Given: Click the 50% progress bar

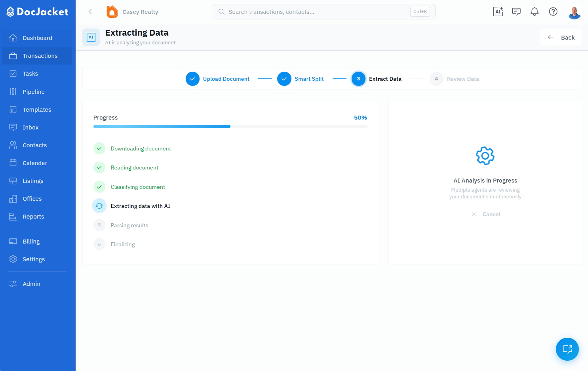Looking at the screenshot, I should pyautogui.click(x=230, y=126).
